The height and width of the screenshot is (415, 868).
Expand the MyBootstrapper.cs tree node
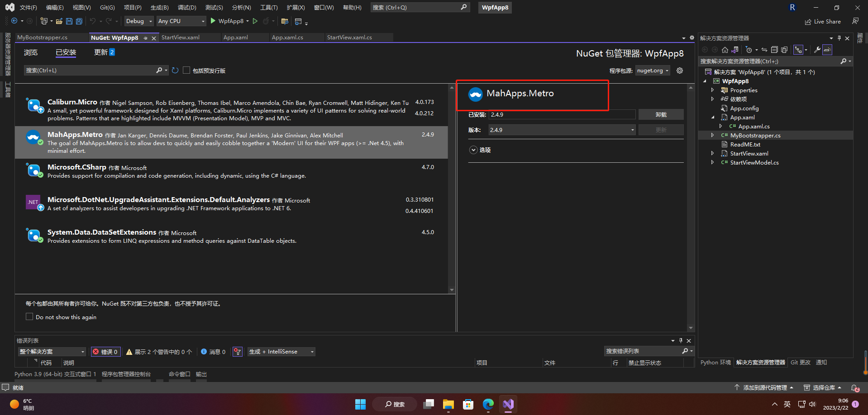coord(712,136)
